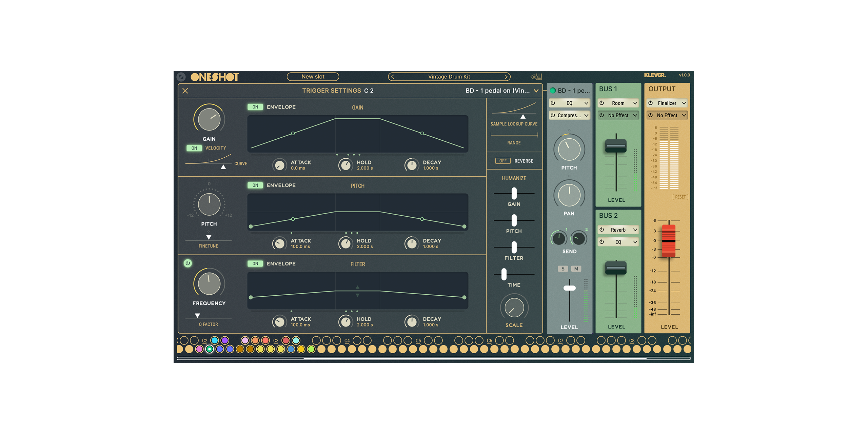Go to next preset with right arrow
Image resolution: width=868 pixels, height=434 pixels.
click(x=506, y=77)
